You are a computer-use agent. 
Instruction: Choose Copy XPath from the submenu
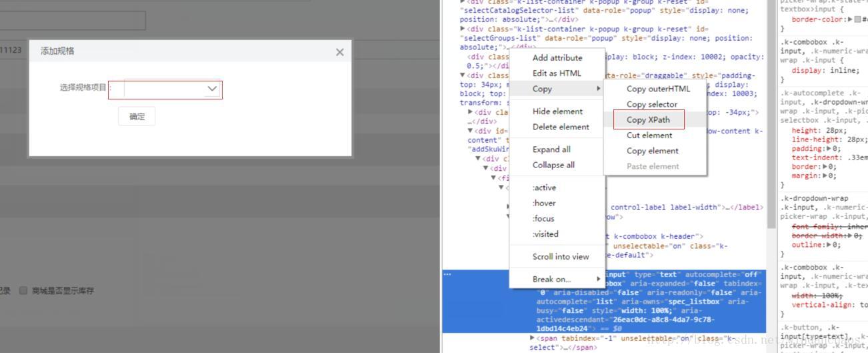point(647,120)
